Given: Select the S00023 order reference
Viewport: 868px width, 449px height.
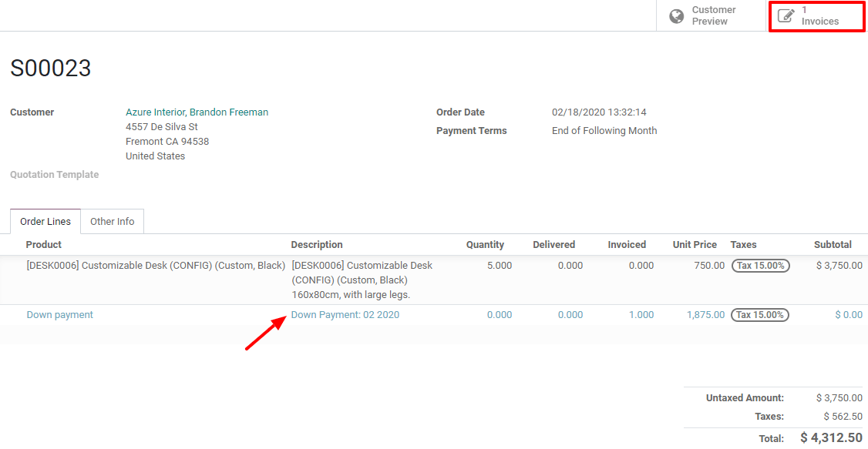Looking at the screenshot, I should click(x=51, y=69).
